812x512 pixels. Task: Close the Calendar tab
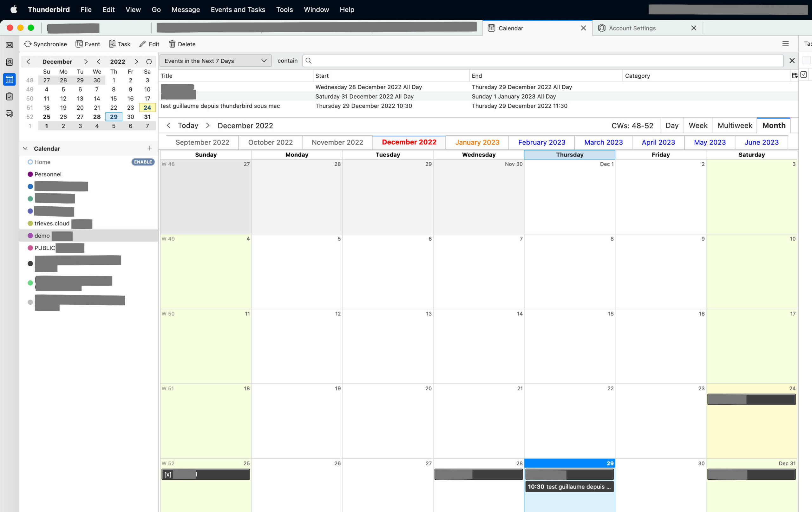pos(583,28)
